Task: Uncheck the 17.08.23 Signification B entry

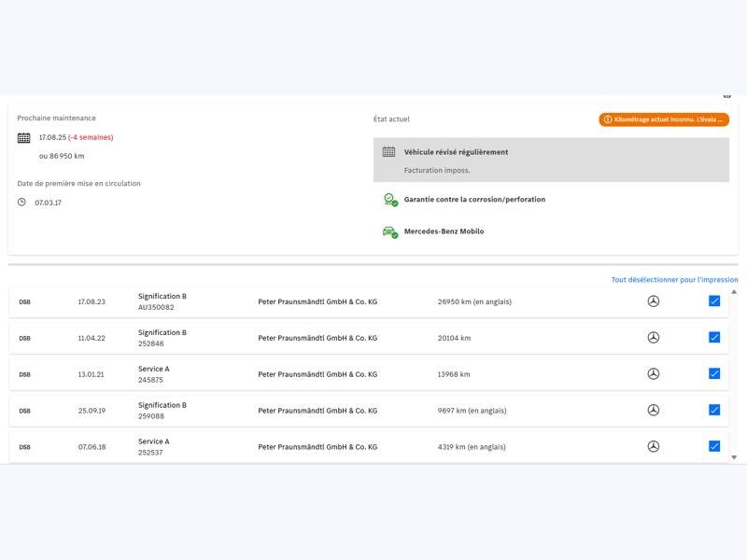Action: (714, 301)
